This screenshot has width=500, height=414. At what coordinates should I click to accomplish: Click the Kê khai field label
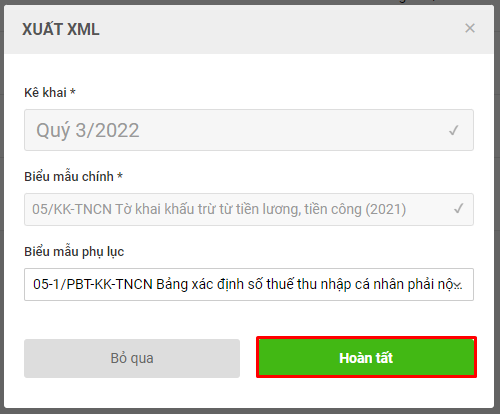(x=45, y=92)
